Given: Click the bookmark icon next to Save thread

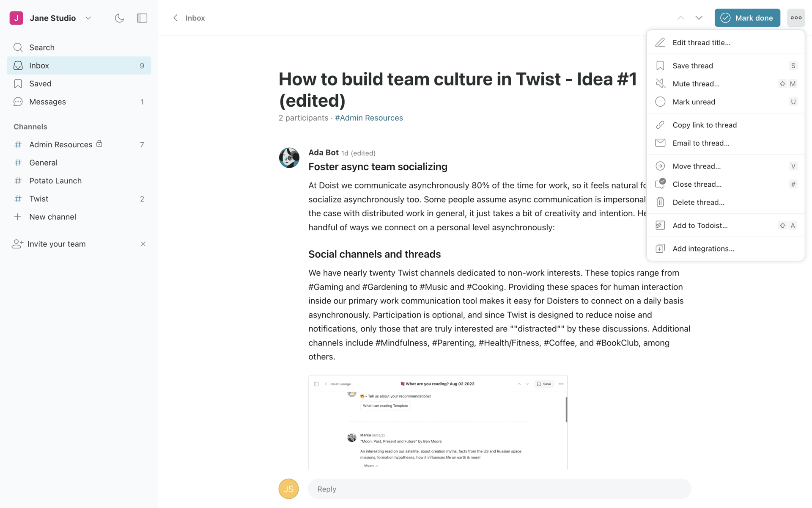Looking at the screenshot, I should click(660, 66).
